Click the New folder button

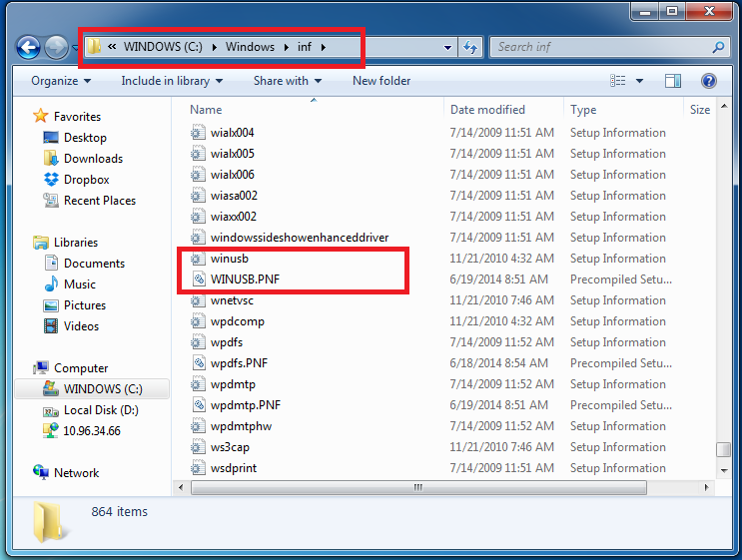click(381, 81)
